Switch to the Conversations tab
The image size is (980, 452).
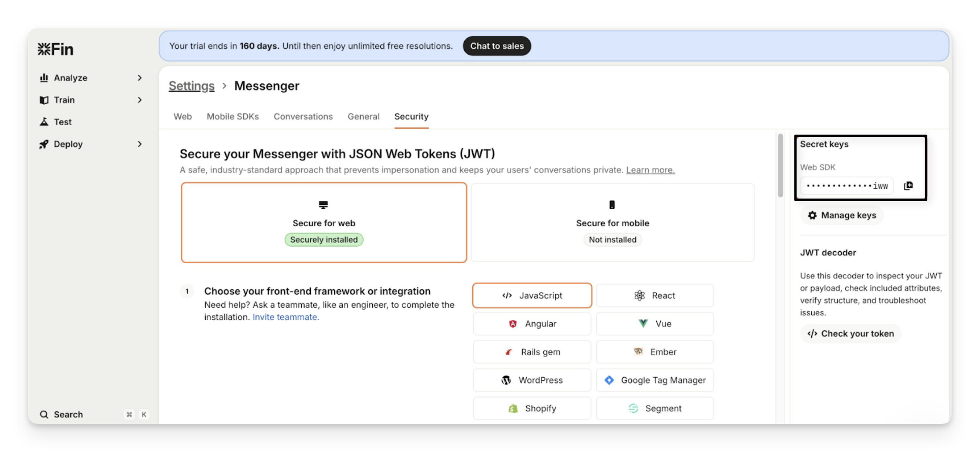303,116
